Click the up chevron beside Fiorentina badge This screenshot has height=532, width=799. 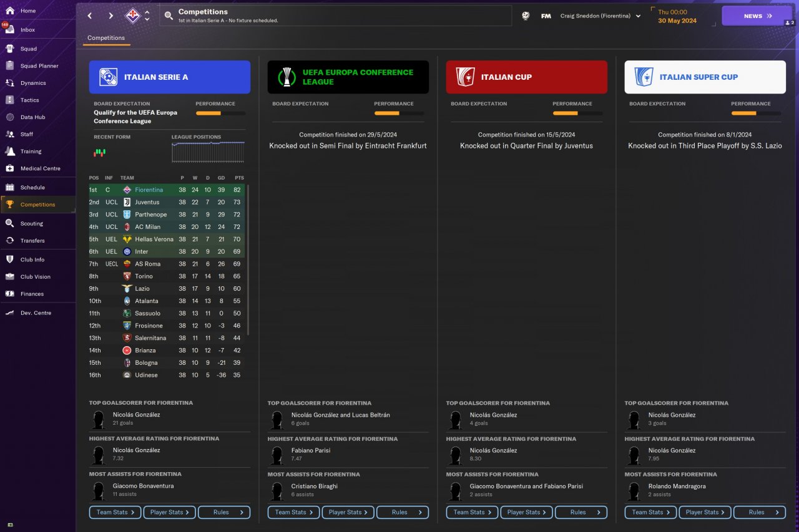point(147,12)
